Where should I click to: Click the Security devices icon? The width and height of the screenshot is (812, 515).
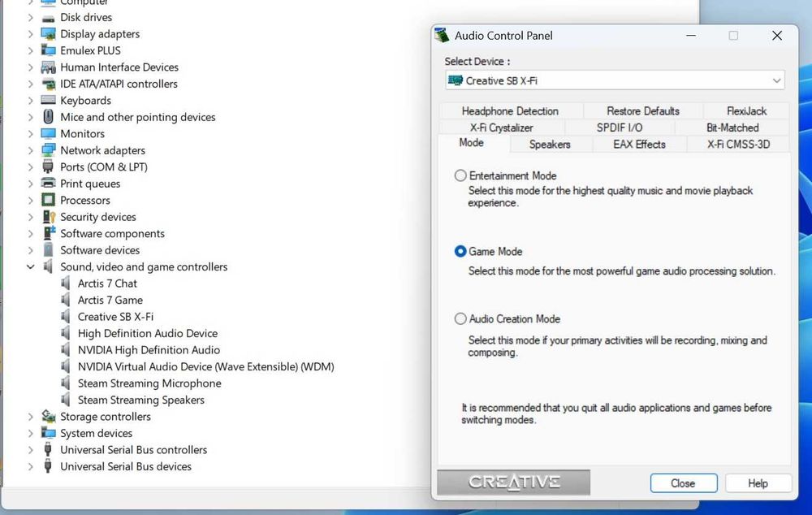tap(48, 217)
